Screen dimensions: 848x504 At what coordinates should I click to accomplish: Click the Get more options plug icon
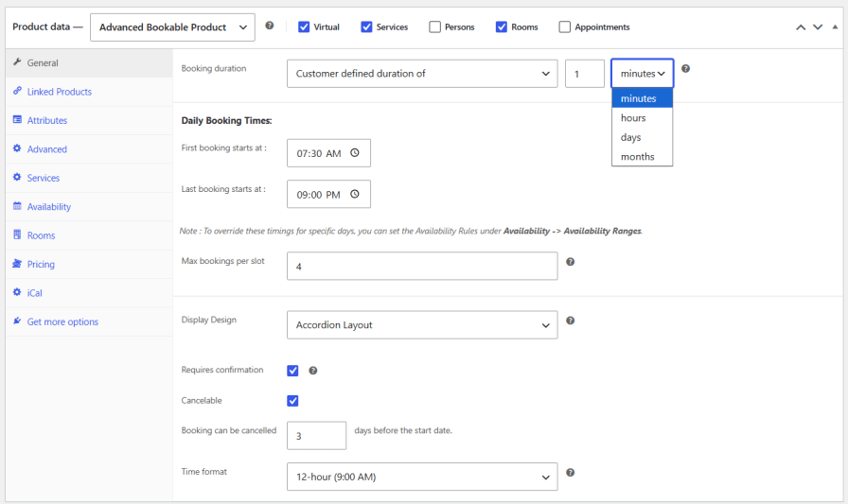17,321
